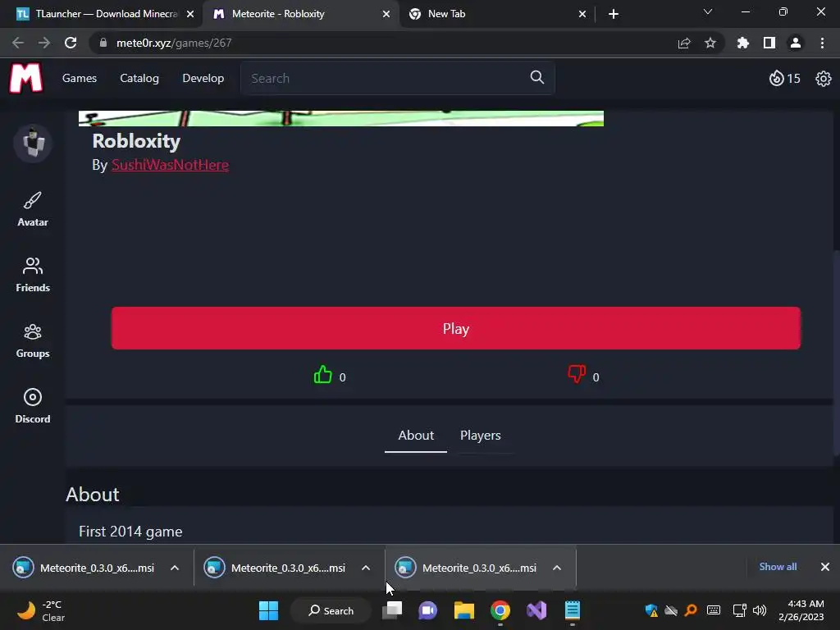Dislike the game with thumbs down
Image resolution: width=840 pixels, height=630 pixels.
(577, 373)
